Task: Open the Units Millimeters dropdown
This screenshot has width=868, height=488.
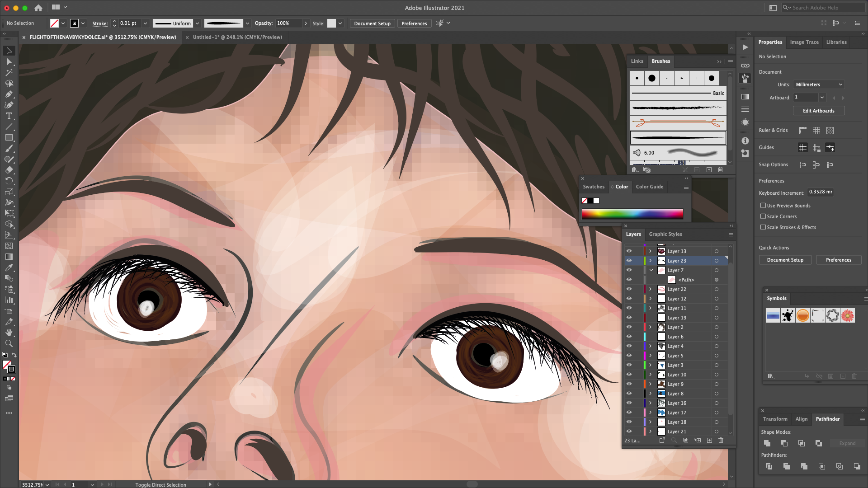Action: [x=819, y=84]
